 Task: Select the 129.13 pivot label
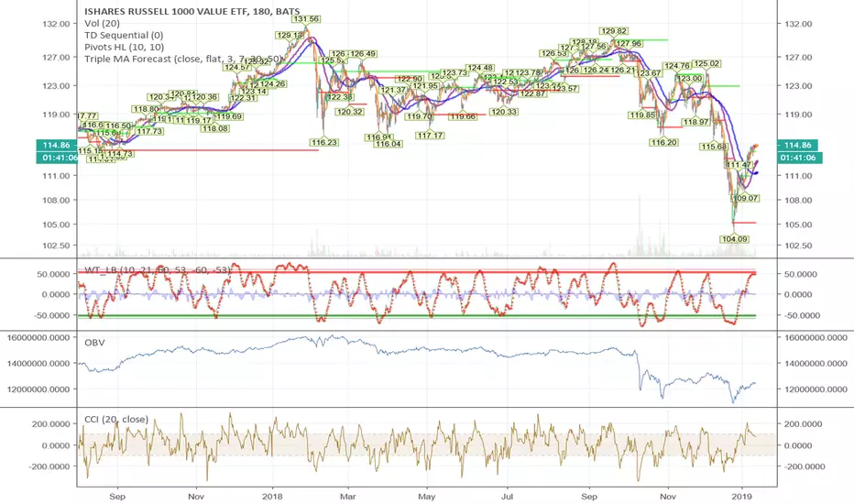coord(290,36)
